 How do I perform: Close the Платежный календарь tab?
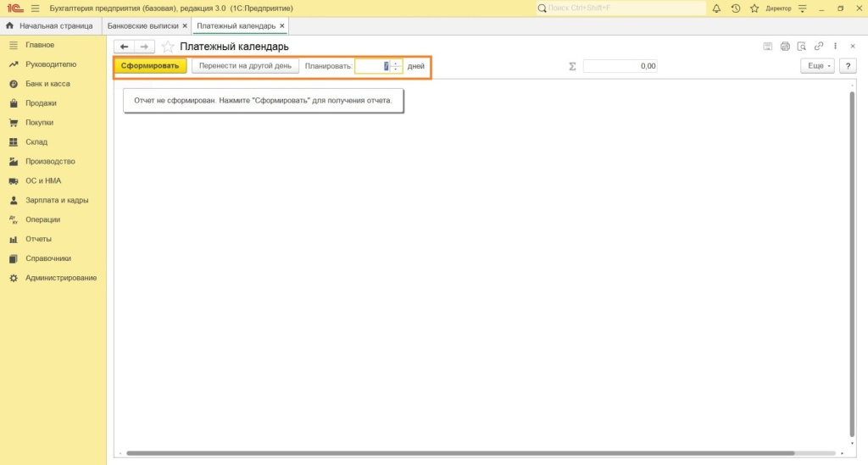[x=283, y=26]
